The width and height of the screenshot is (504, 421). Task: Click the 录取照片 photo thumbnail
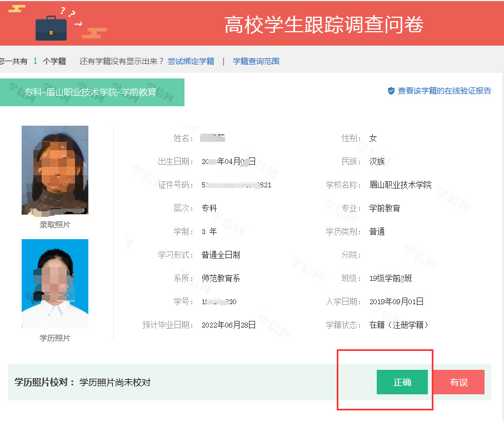pos(55,170)
